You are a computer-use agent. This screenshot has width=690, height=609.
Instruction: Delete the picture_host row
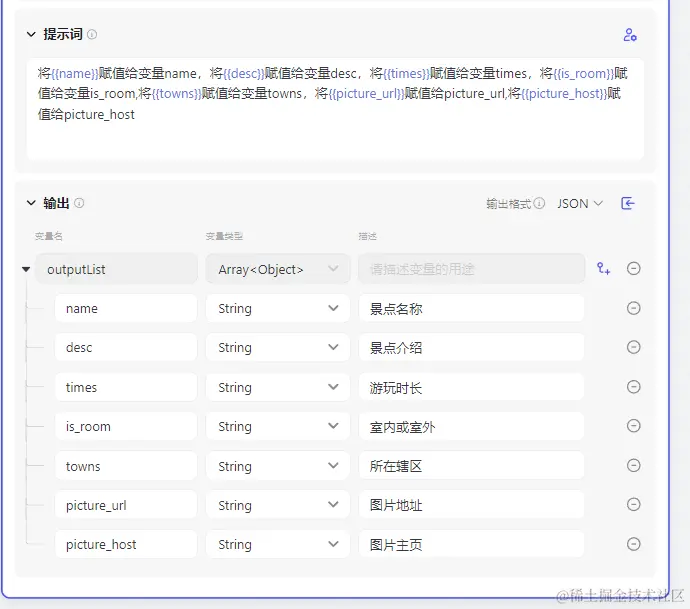coord(633,544)
